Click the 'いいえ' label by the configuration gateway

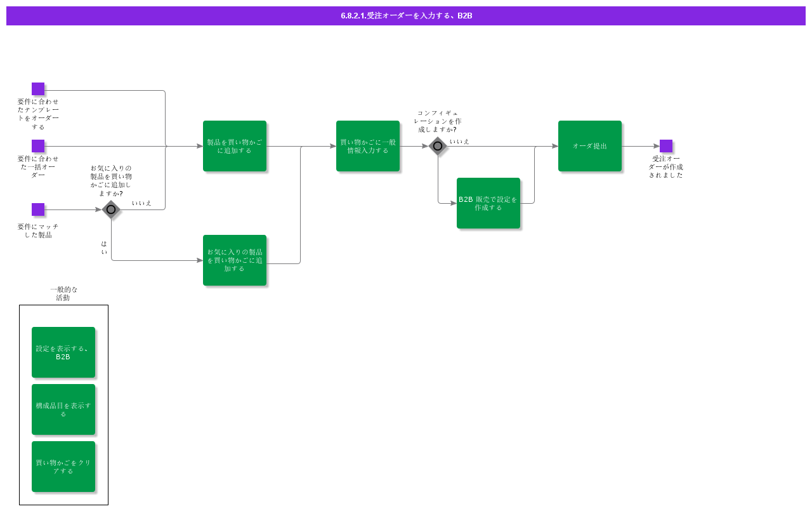[460, 142]
